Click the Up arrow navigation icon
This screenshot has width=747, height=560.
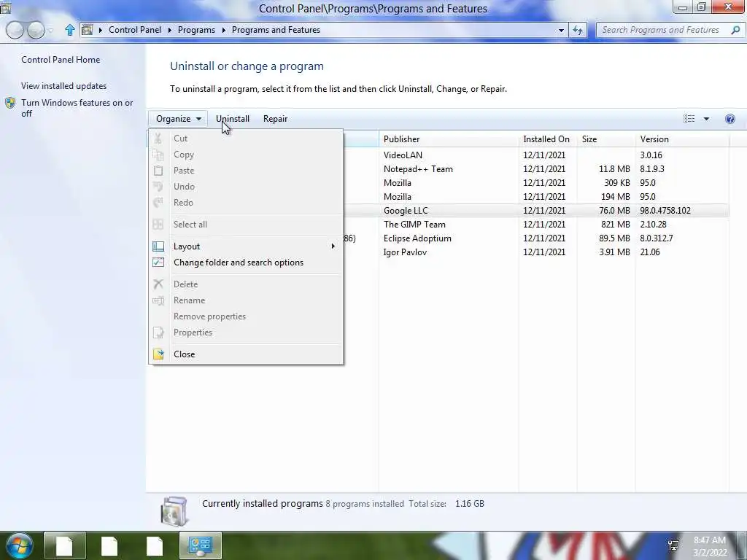70,30
